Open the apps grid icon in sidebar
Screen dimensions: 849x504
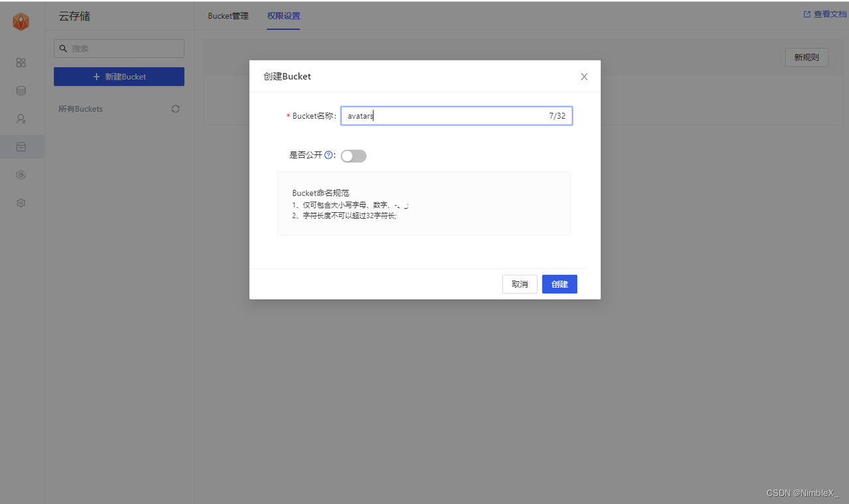pos(21,62)
